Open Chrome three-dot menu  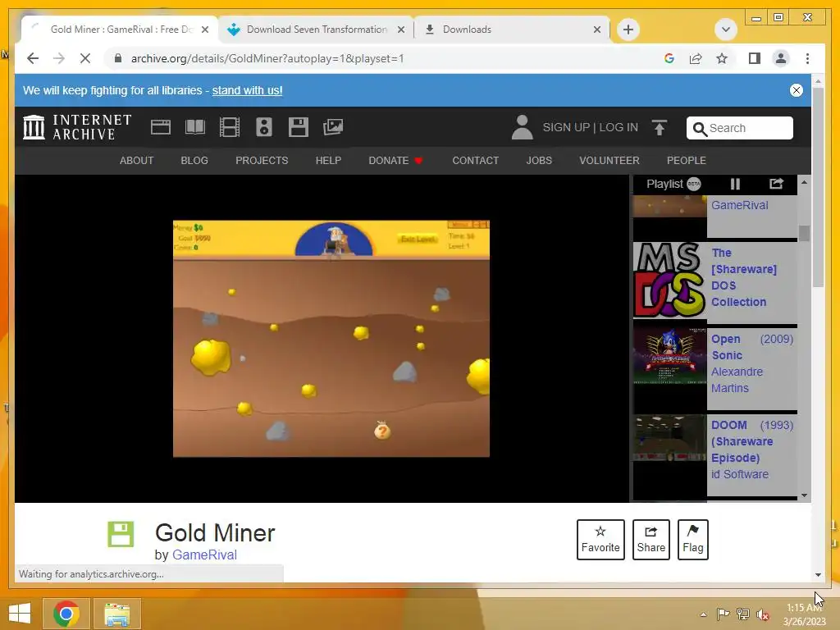pos(807,58)
